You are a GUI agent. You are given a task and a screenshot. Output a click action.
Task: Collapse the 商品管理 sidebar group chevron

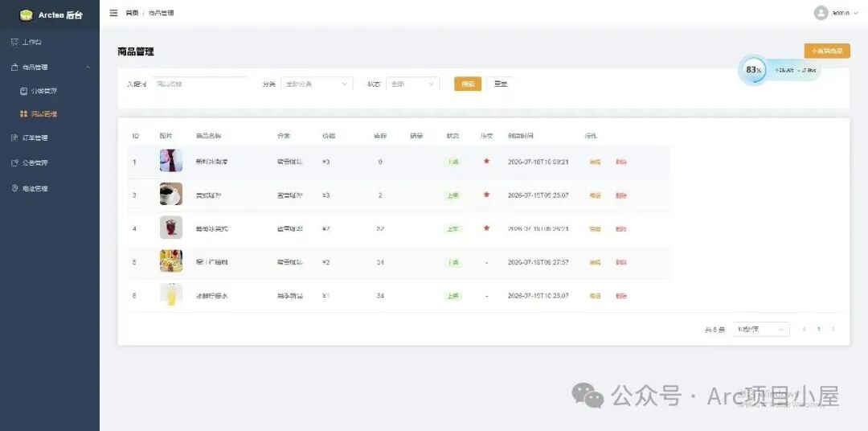coord(88,68)
